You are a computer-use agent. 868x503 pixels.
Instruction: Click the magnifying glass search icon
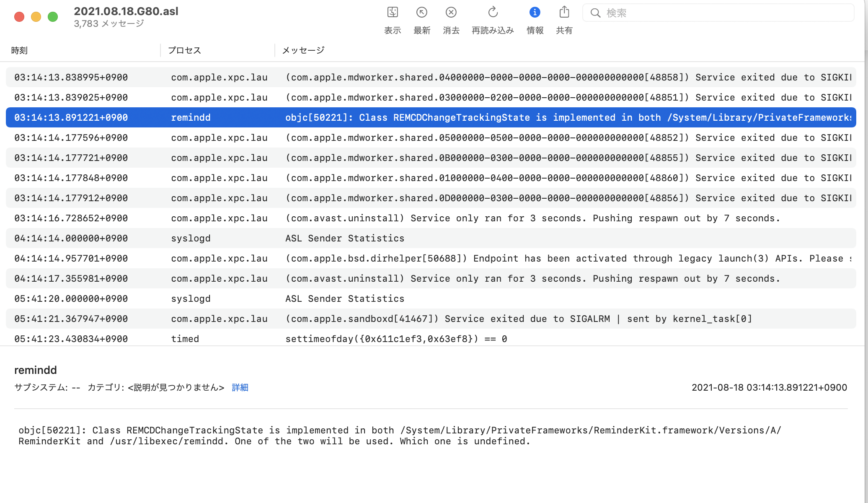pyautogui.click(x=595, y=13)
